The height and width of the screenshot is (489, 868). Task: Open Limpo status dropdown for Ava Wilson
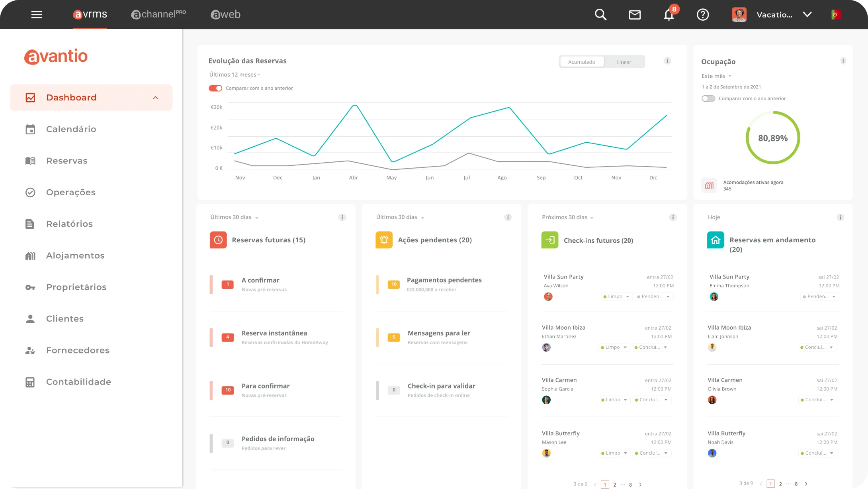(x=616, y=297)
